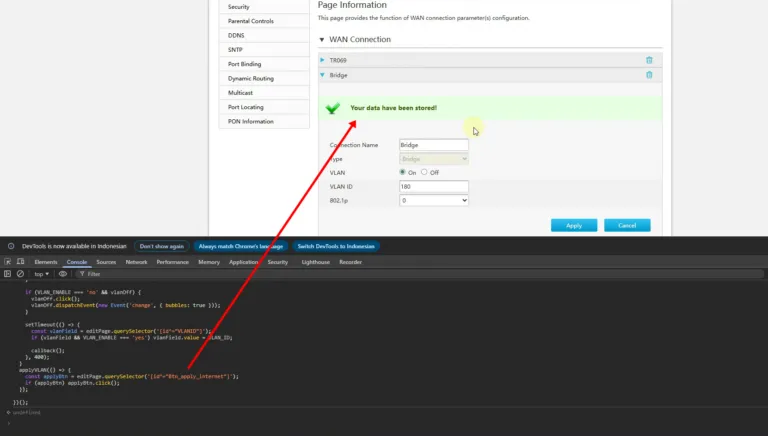768x436 pixels.
Task: Open the connection Type dropdown
Action: tap(433, 159)
